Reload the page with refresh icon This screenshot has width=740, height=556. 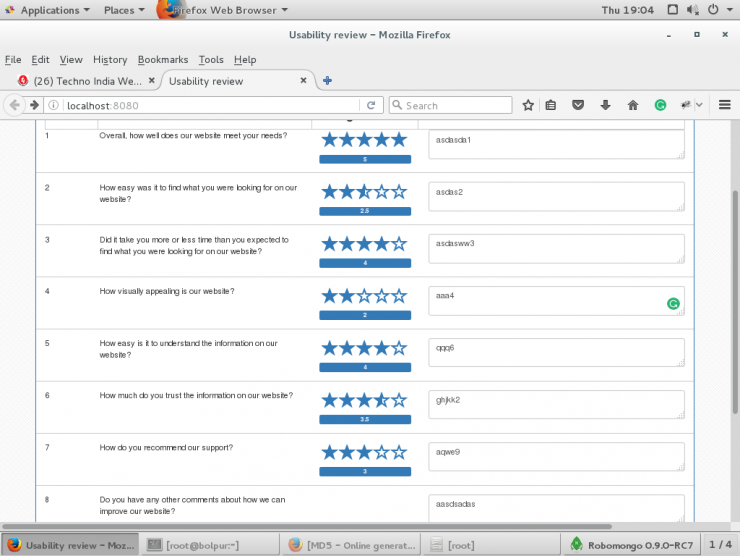pos(371,105)
